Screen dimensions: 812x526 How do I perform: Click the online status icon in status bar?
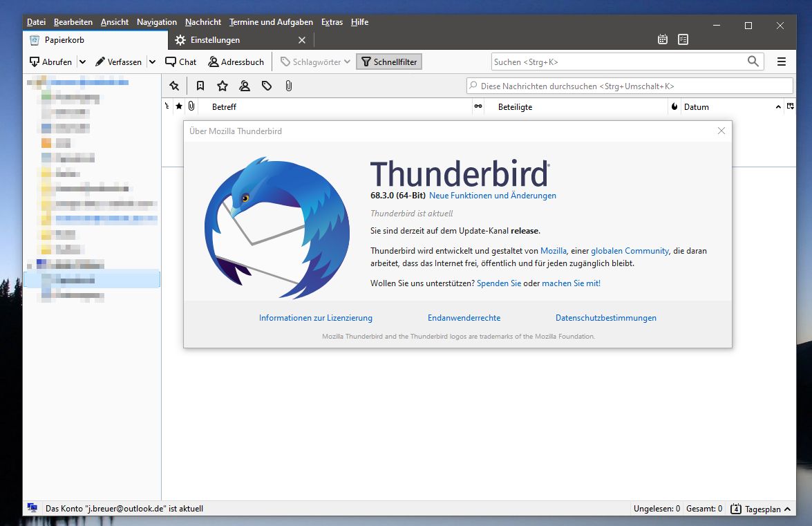(32, 508)
